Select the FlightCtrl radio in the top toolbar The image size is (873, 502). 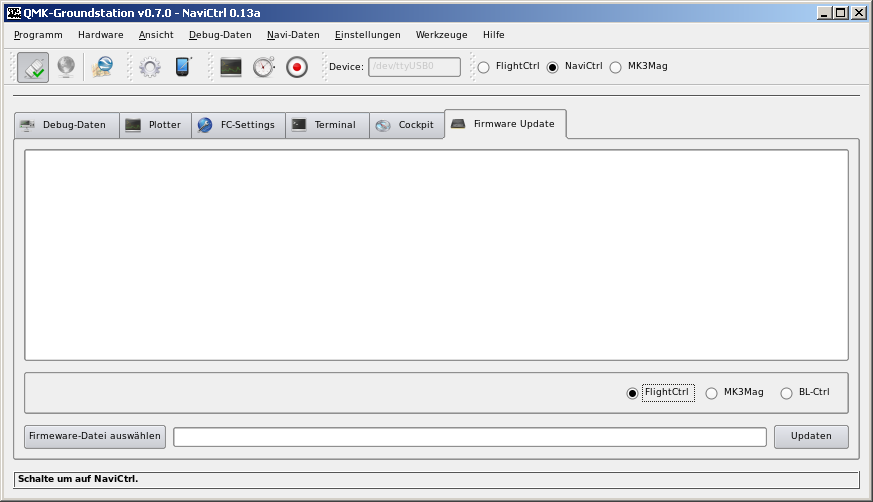pos(484,67)
